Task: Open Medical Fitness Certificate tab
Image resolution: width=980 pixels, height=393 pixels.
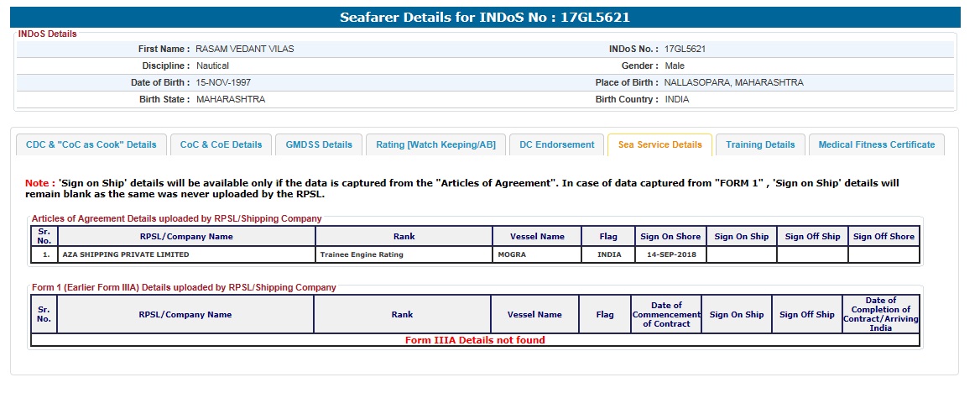Action: click(x=876, y=144)
